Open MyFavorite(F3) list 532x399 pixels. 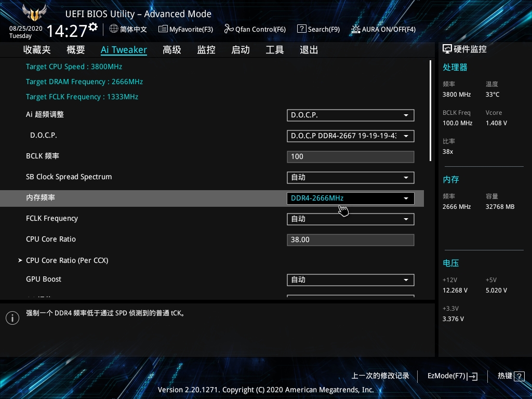click(185, 29)
